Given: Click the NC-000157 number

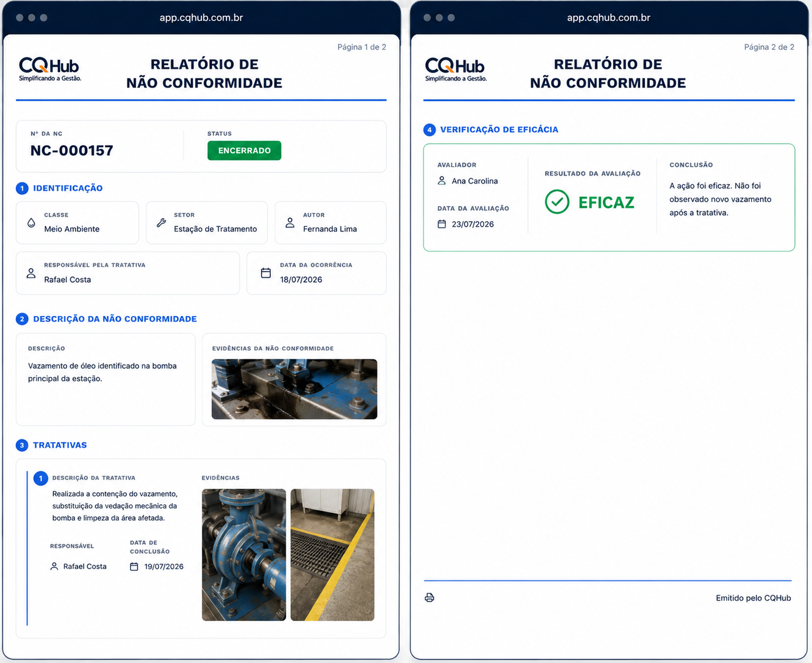Looking at the screenshot, I should pyautogui.click(x=72, y=150).
